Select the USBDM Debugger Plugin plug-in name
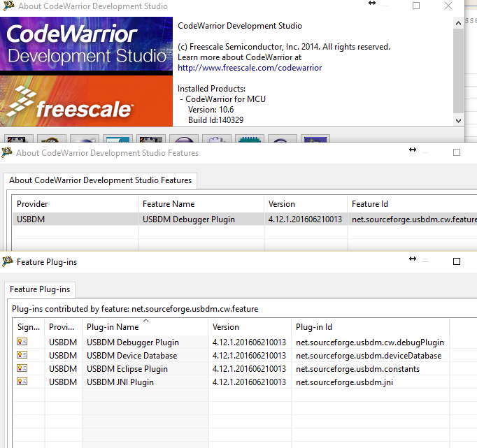 tap(133, 342)
